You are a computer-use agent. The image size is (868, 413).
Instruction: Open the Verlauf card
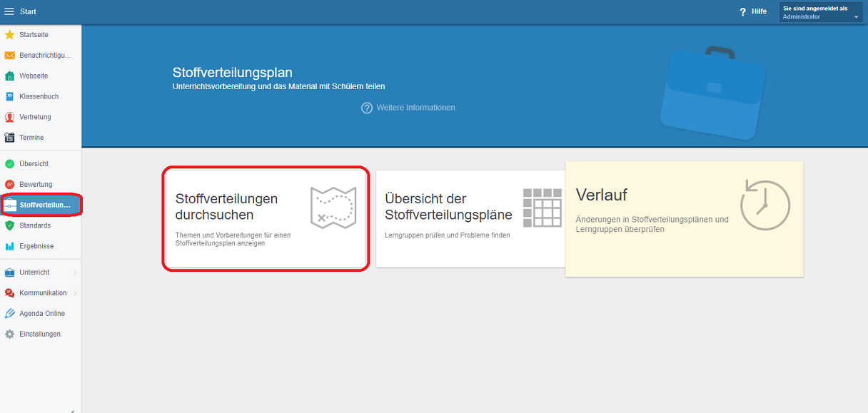click(684, 219)
